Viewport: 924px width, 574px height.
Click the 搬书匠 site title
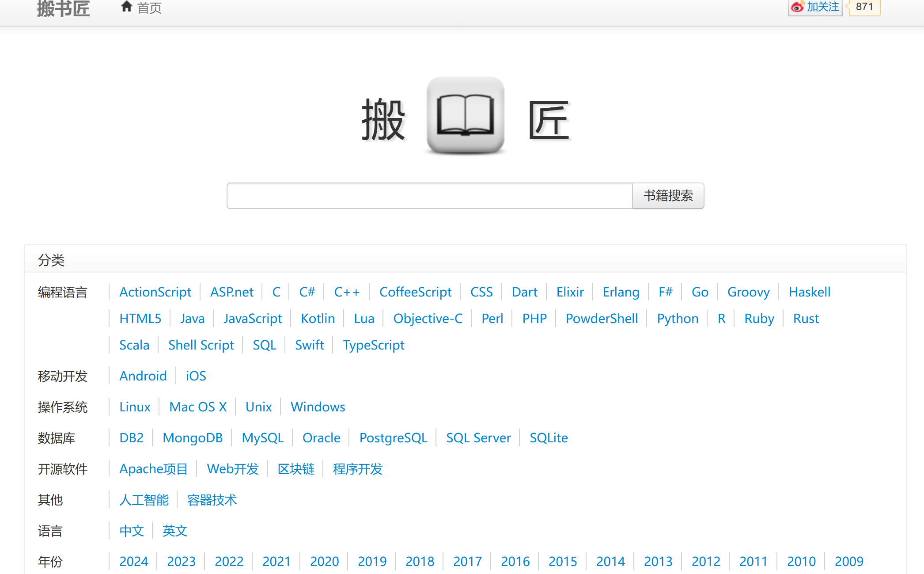64,8
